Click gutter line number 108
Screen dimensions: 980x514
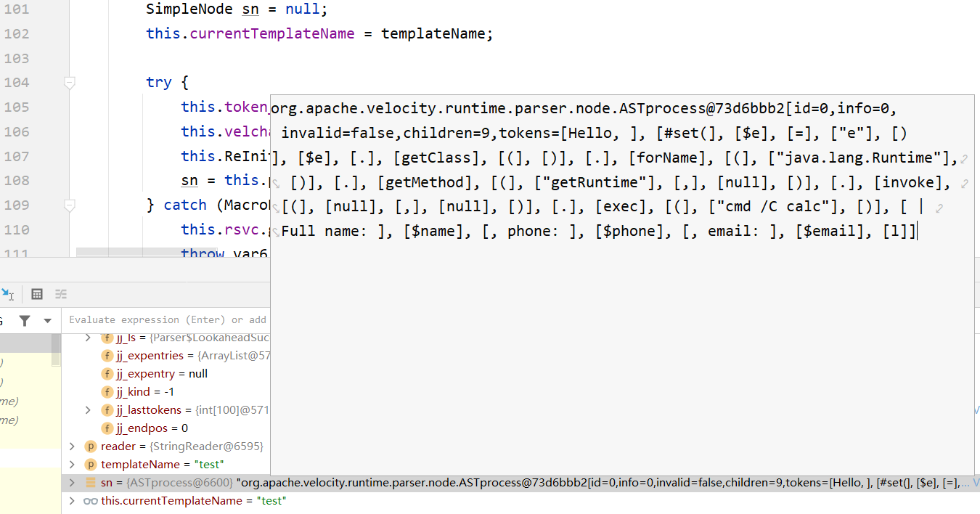coord(17,181)
